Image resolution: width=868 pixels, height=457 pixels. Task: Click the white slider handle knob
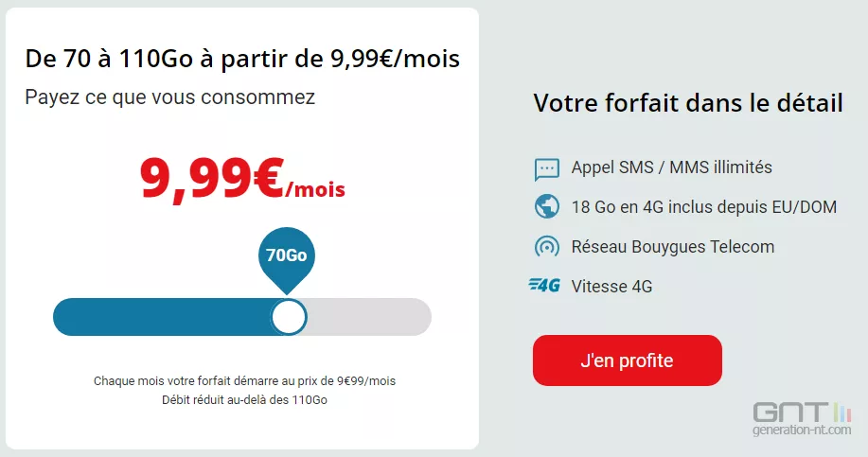[289, 317]
